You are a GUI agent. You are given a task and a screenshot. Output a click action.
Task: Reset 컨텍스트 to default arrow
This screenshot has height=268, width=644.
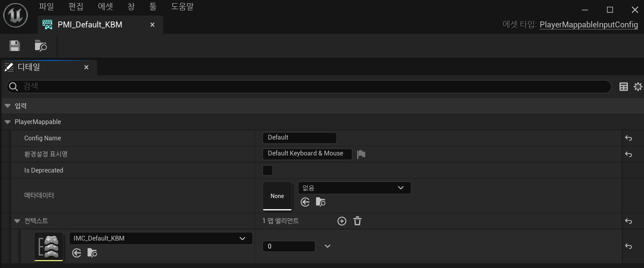click(628, 221)
